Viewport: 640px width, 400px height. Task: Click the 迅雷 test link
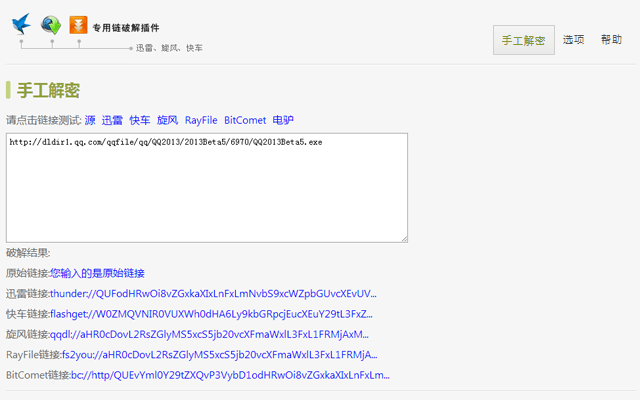(x=112, y=120)
